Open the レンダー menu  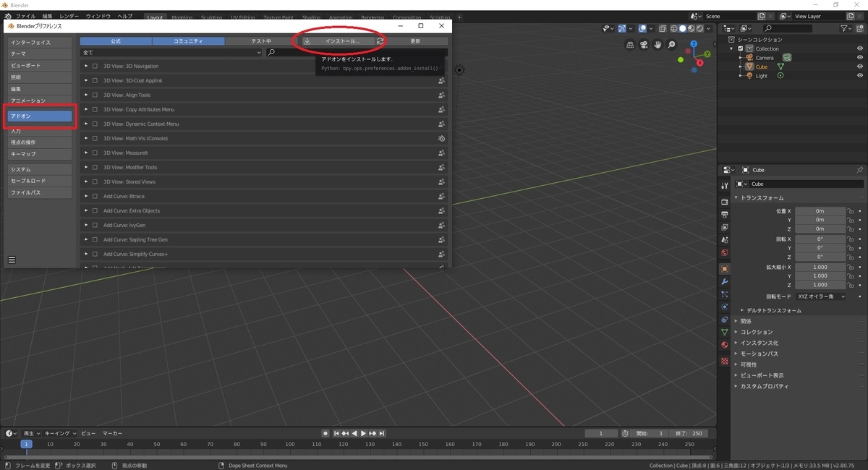click(69, 16)
